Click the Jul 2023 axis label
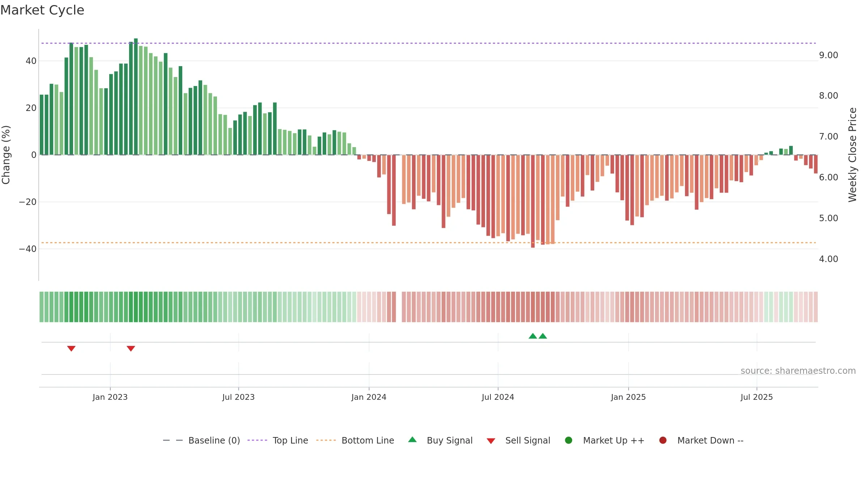868x488 pixels. coord(238,397)
